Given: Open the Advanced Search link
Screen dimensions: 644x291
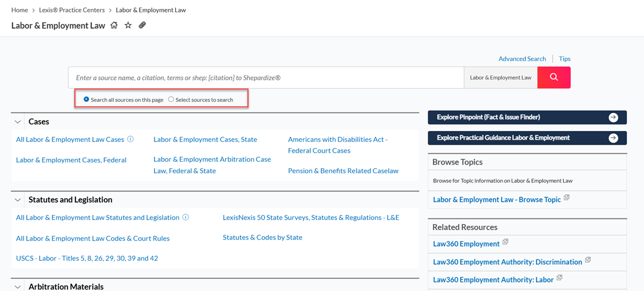Looking at the screenshot, I should 522,59.
